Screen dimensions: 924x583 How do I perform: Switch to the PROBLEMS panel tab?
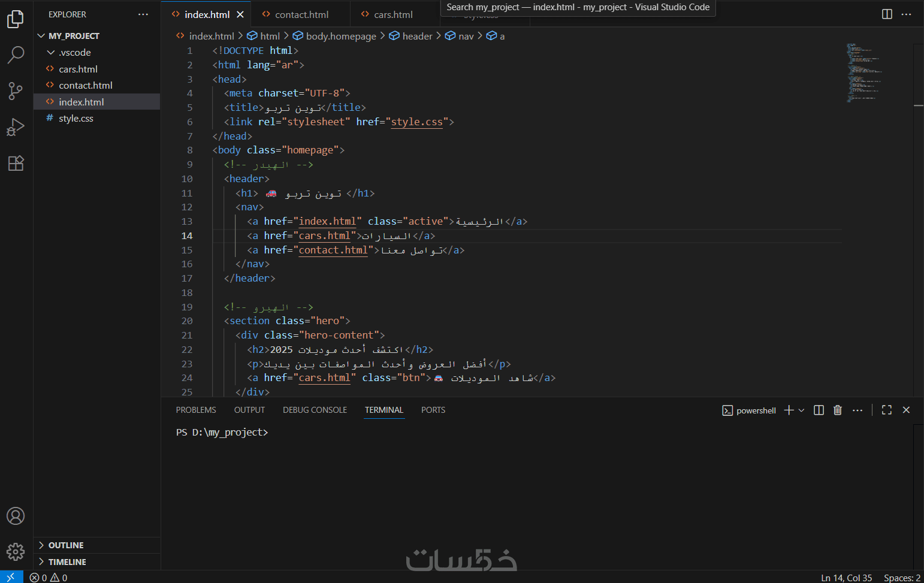(196, 410)
